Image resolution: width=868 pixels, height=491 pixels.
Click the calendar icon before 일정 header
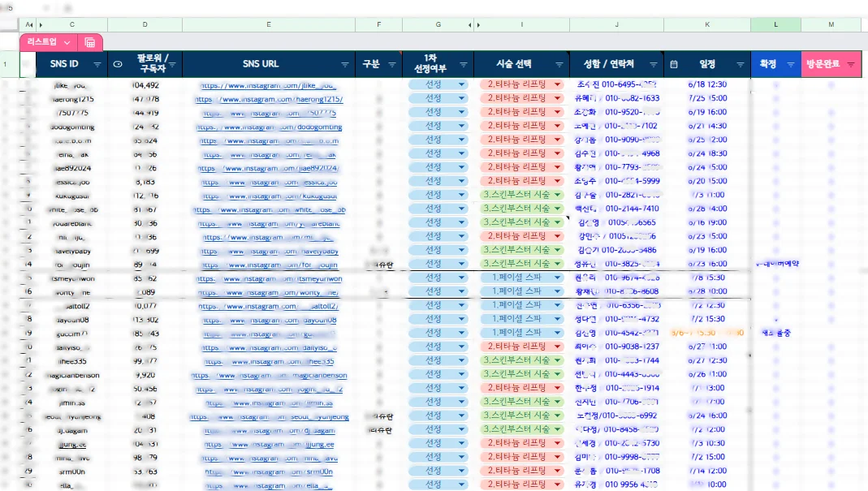click(674, 64)
